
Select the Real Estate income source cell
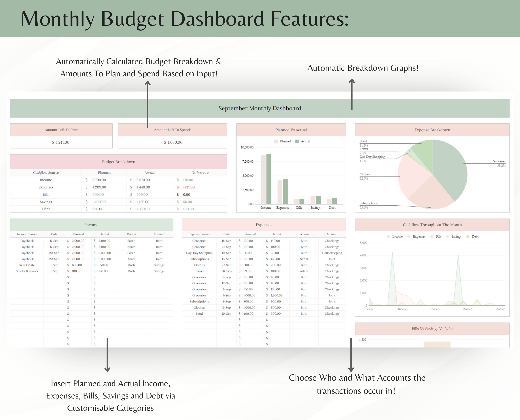click(27, 265)
